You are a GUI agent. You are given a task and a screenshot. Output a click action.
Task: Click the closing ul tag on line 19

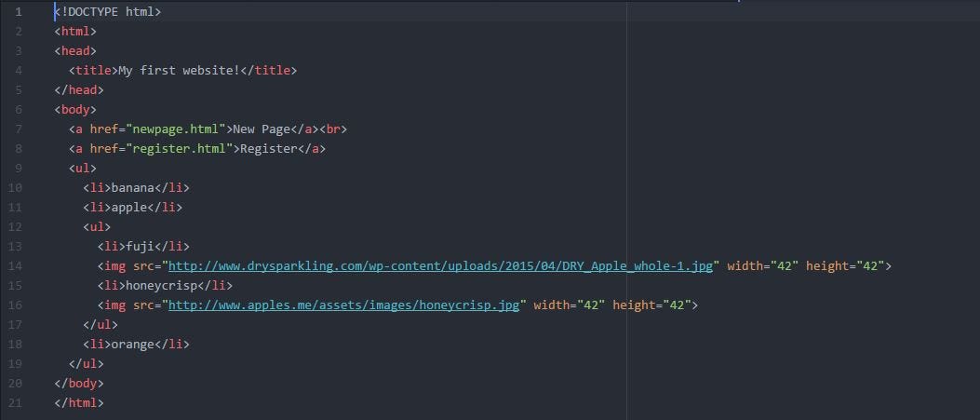(87, 363)
